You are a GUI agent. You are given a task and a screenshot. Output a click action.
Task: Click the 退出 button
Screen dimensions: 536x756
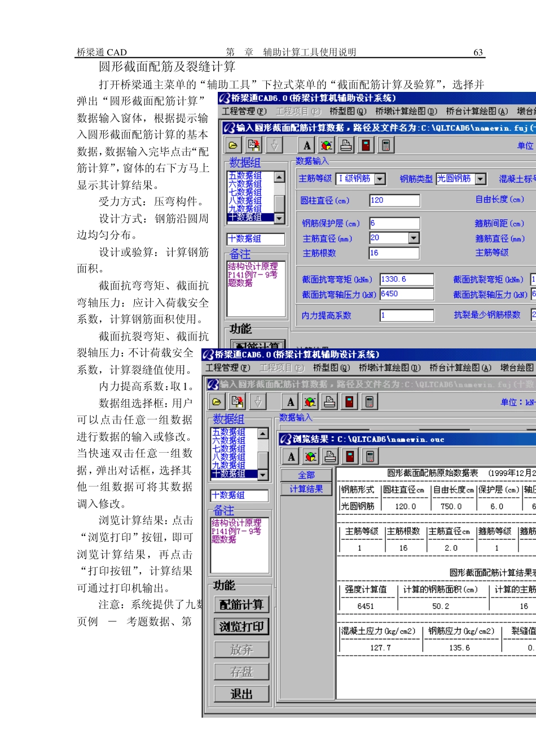click(x=241, y=694)
